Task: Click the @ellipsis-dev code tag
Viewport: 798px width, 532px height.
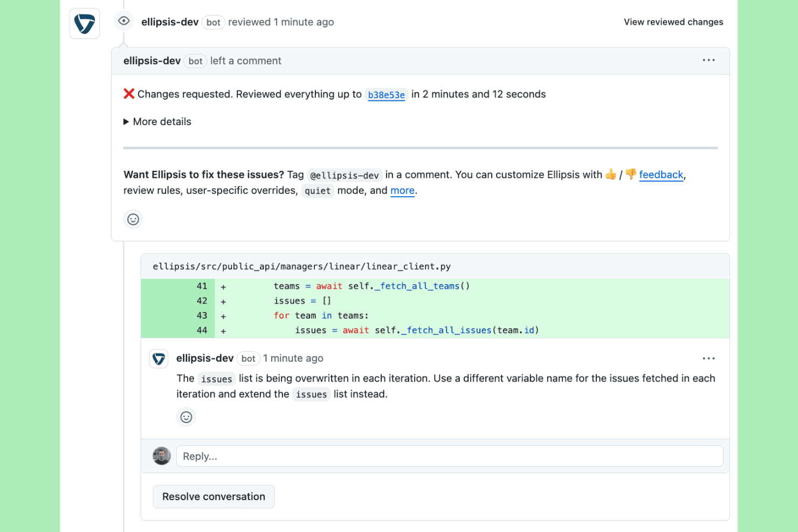Action: point(345,175)
